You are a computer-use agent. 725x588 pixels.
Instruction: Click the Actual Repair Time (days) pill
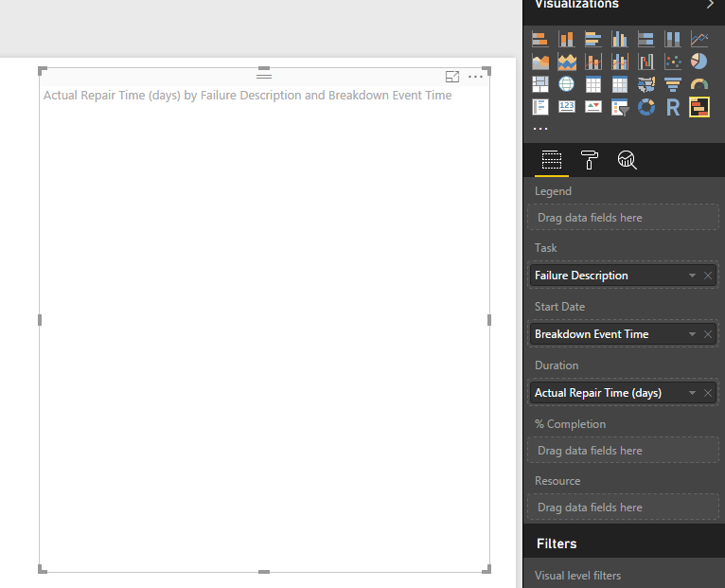623,393
